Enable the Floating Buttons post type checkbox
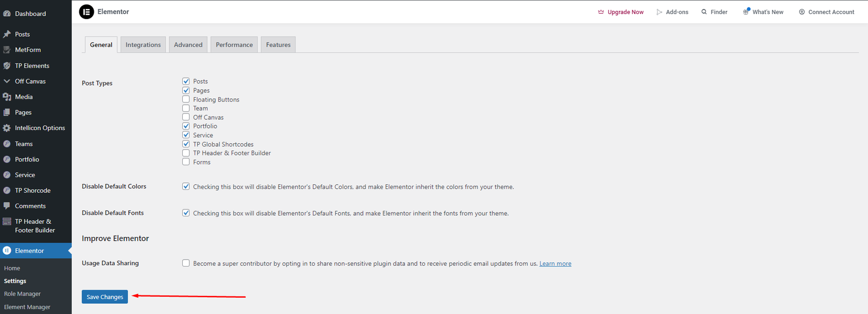868x314 pixels. 186,99
